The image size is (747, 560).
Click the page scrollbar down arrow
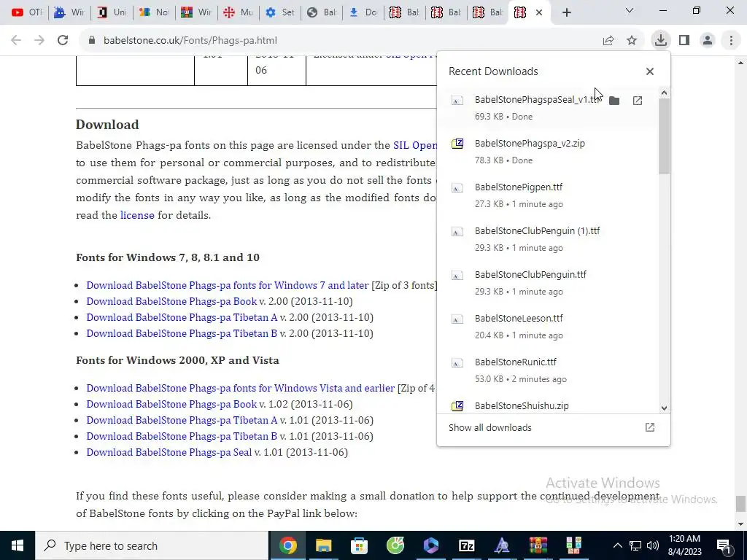pyautogui.click(x=741, y=524)
